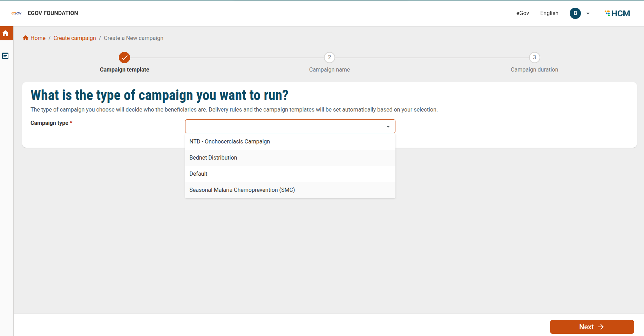
Task: Collapse the Campaign type dropdown arrow
Action: click(x=388, y=127)
